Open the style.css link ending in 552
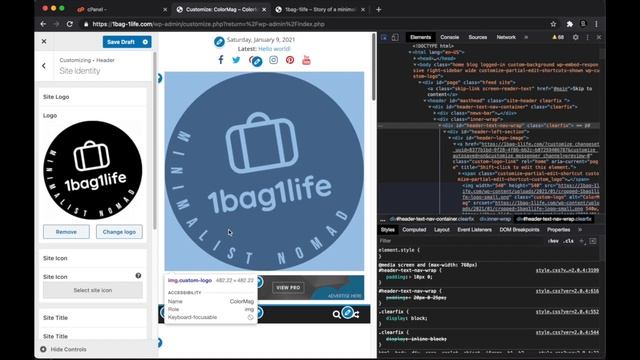This screenshot has height=360, width=640. pos(567,311)
